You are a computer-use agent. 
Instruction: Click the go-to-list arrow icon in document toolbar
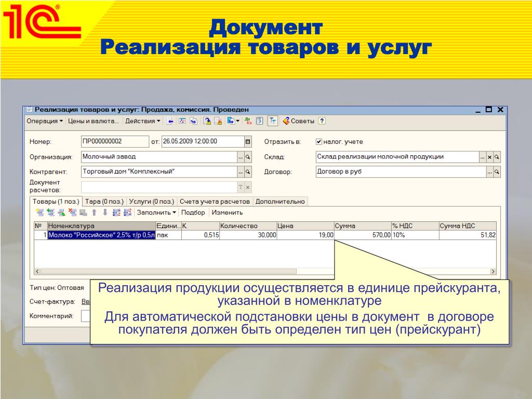point(170,121)
